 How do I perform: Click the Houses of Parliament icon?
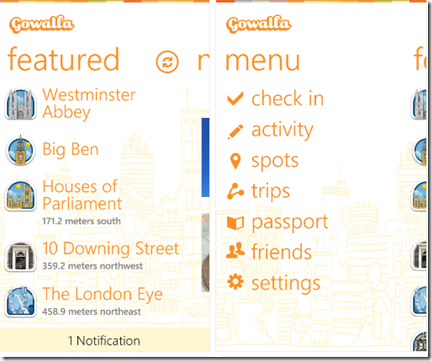click(21, 196)
